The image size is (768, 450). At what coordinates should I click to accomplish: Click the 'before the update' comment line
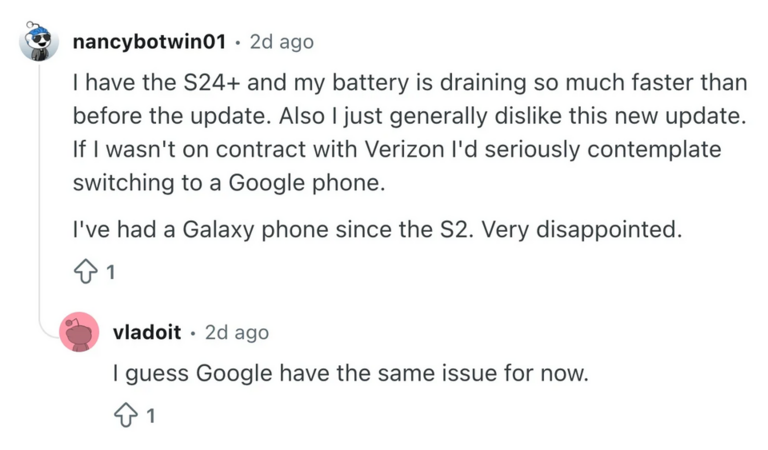[x=409, y=116]
